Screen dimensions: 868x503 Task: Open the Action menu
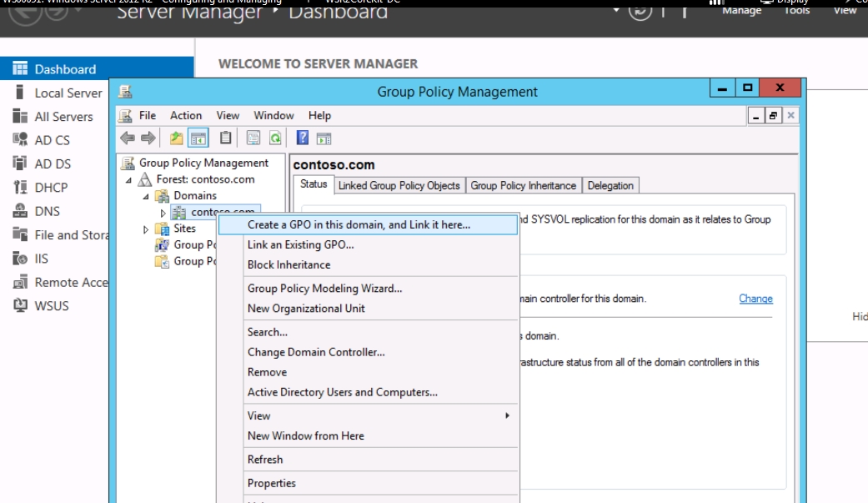tap(185, 115)
